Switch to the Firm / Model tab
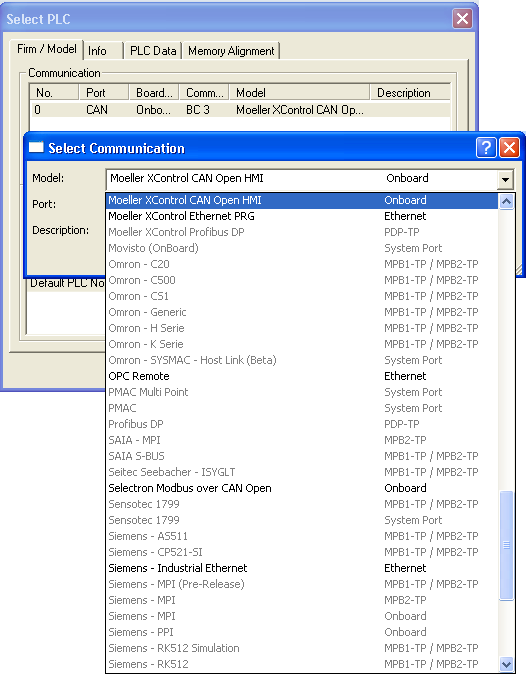The image size is (526, 676). [x=47, y=49]
